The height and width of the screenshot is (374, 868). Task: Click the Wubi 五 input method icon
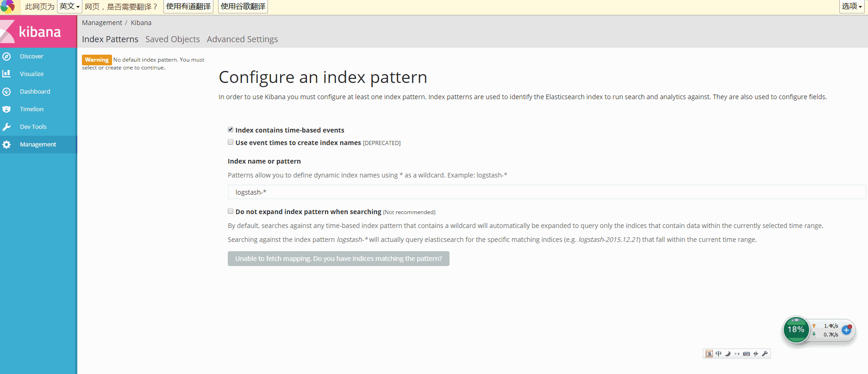tap(709, 354)
